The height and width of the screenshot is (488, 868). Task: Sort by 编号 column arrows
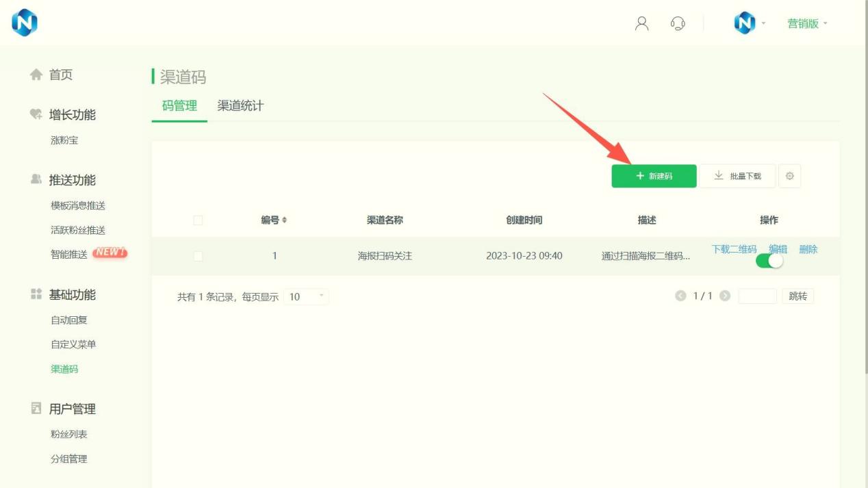coord(285,220)
